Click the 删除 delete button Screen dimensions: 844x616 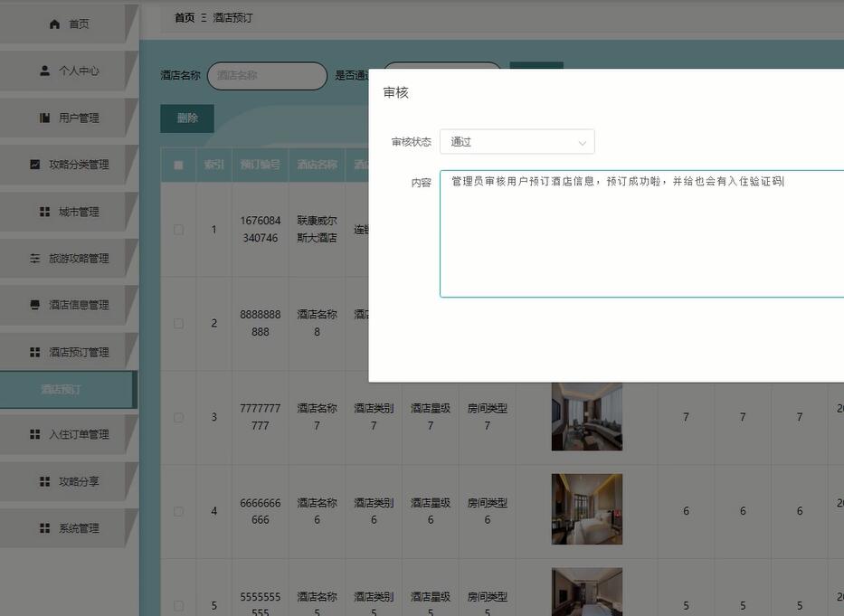pyautogui.click(x=186, y=118)
